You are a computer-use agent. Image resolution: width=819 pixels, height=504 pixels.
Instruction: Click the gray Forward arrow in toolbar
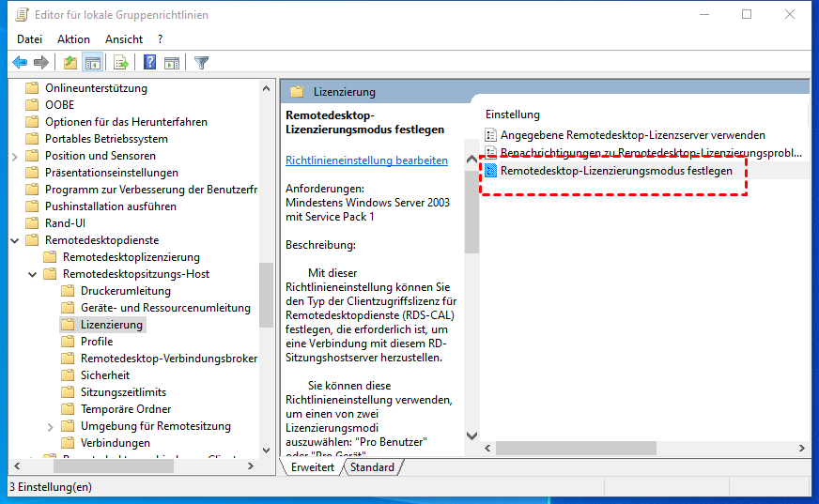coord(40,63)
